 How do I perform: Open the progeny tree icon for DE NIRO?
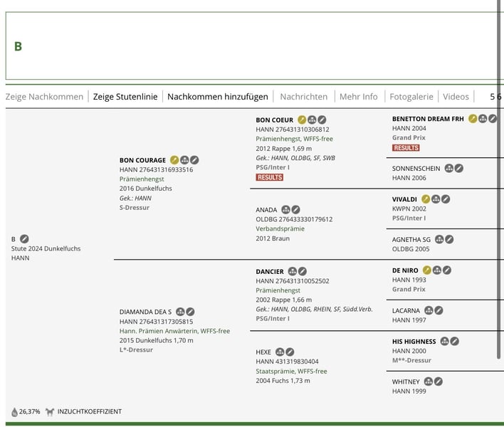click(437, 270)
